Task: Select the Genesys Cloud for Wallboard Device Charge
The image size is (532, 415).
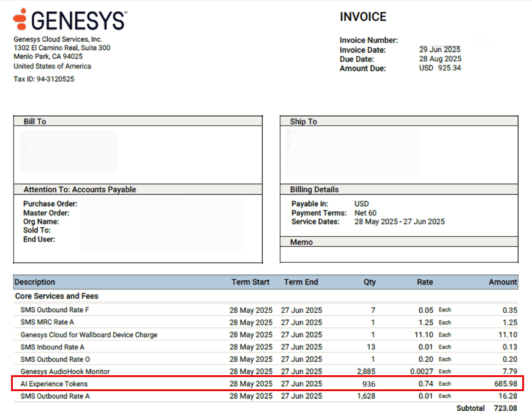Action: 88,335
